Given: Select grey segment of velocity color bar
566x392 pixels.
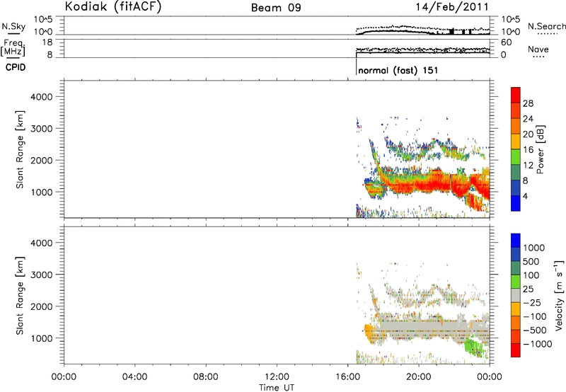Looking at the screenshot, I should point(516,296).
